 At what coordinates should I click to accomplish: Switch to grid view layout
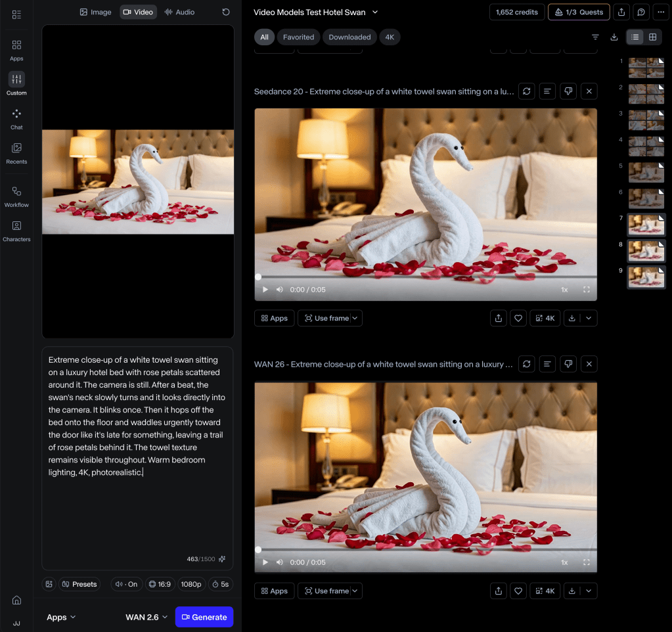tap(652, 37)
